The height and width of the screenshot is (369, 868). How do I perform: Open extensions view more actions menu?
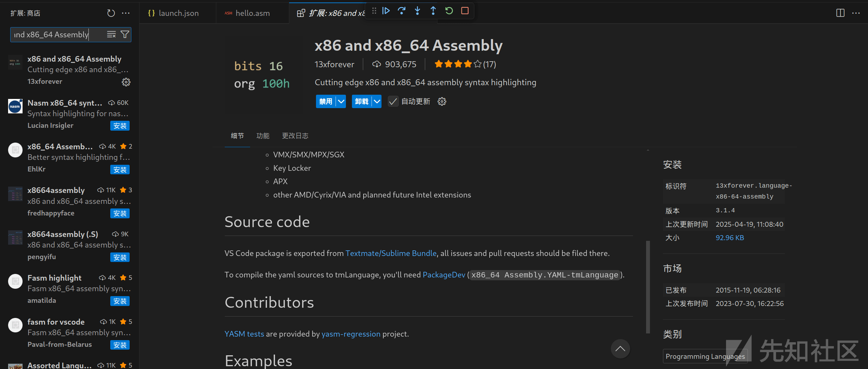126,13
